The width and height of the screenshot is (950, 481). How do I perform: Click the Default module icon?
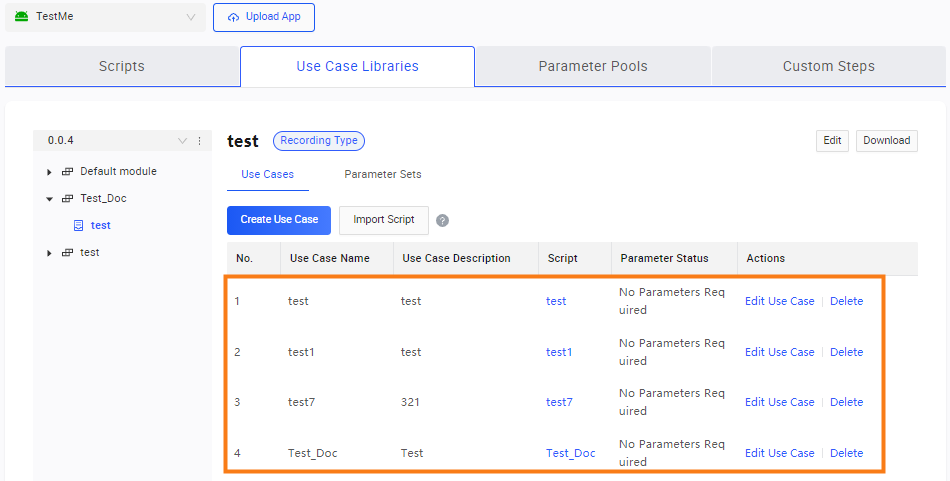click(68, 172)
